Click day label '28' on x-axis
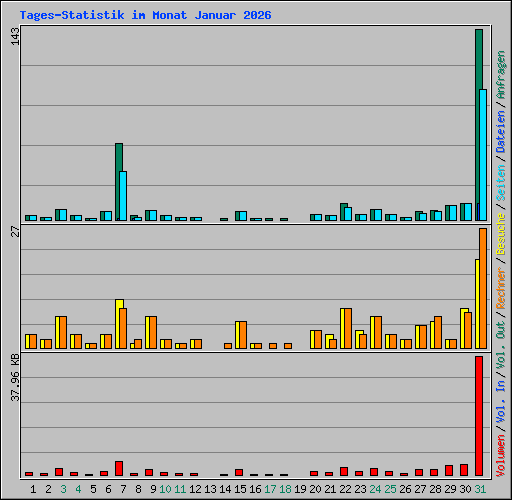Screen dimensions: 512x500 pyautogui.click(x=435, y=489)
